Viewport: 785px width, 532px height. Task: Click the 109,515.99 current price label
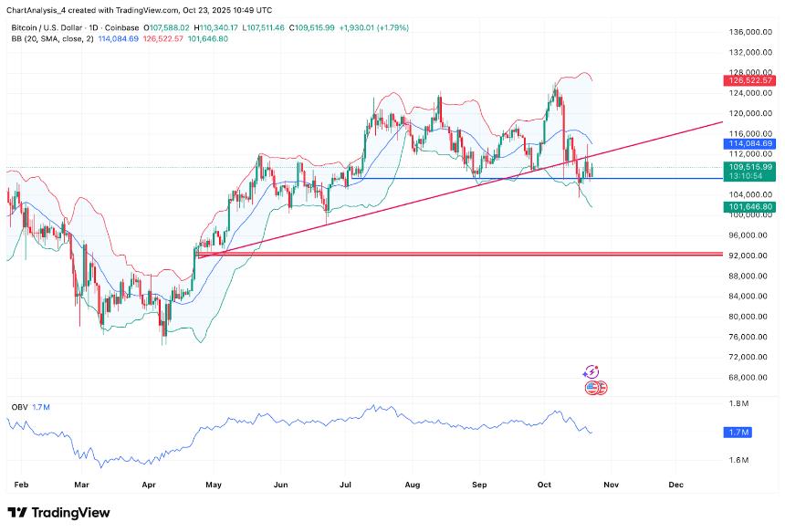[749, 167]
